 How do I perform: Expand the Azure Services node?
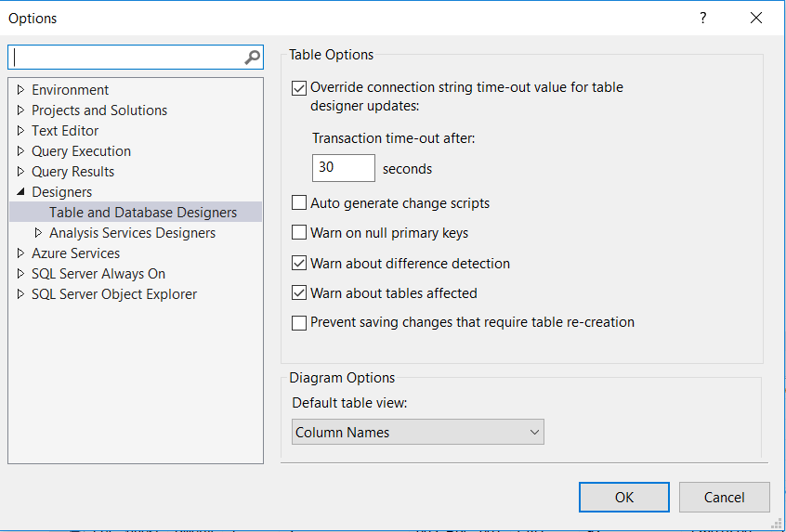(x=21, y=253)
